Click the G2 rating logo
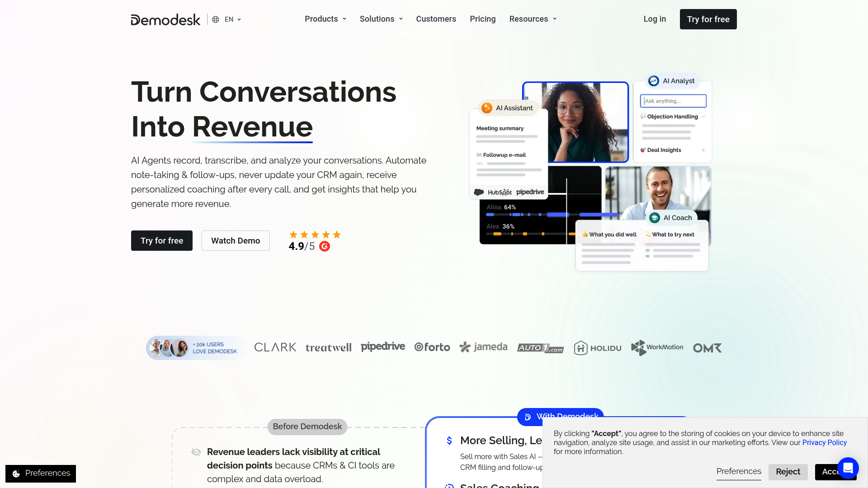 pyautogui.click(x=325, y=246)
